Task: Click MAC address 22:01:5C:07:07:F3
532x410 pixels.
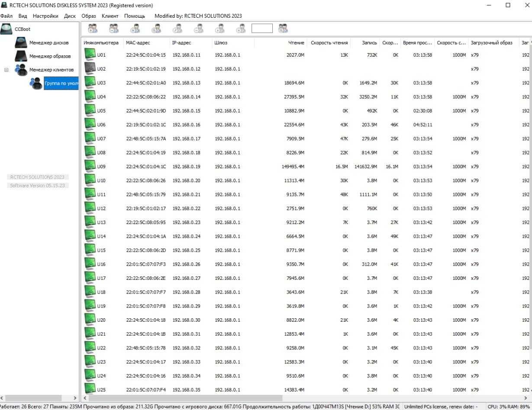Action: coord(146,264)
